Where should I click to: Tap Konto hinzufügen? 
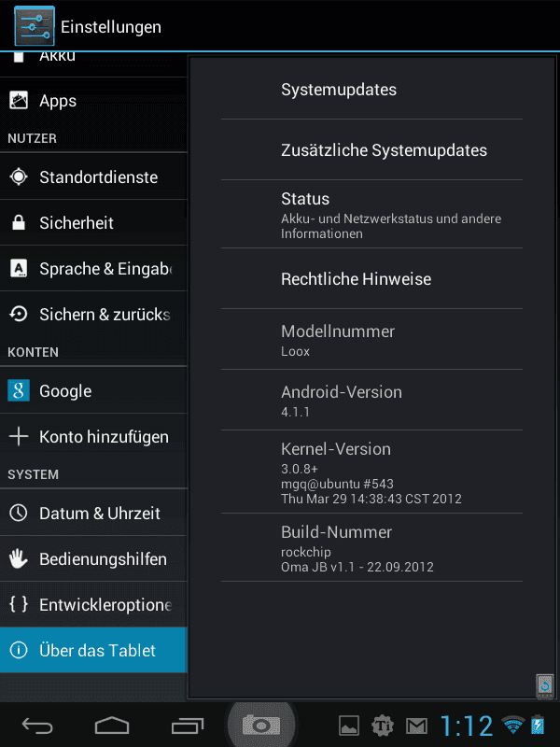(x=94, y=436)
